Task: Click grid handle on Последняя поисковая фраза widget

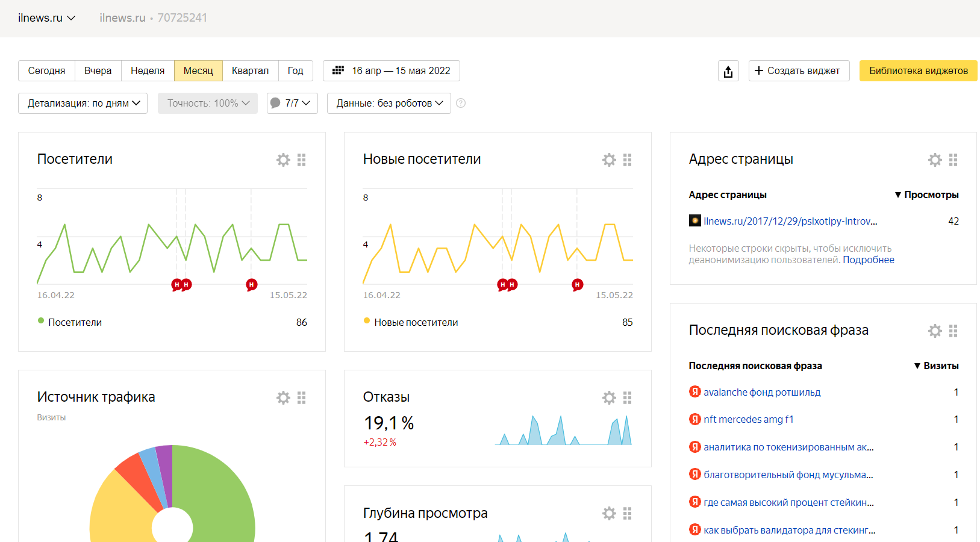Action: coord(953,331)
